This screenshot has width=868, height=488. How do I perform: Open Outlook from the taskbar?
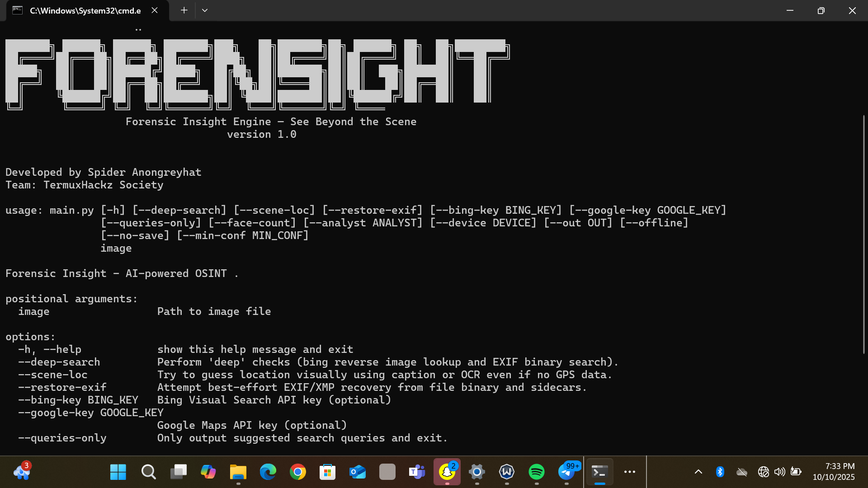pyautogui.click(x=357, y=472)
